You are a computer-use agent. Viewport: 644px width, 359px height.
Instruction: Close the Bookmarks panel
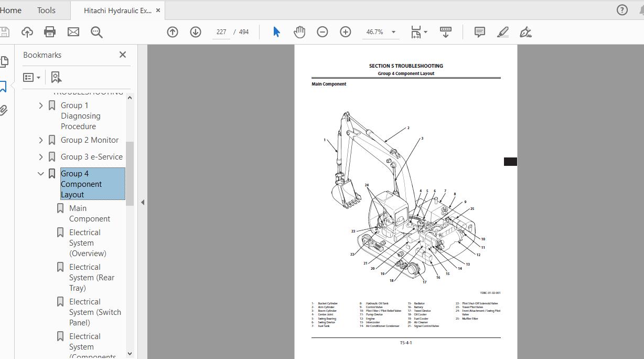pos(123,55)
